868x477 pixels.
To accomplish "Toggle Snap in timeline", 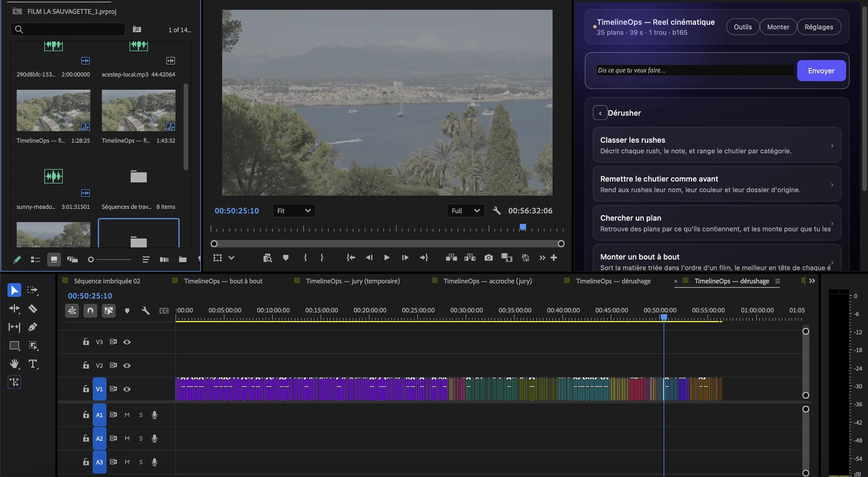I will point(90,311).
